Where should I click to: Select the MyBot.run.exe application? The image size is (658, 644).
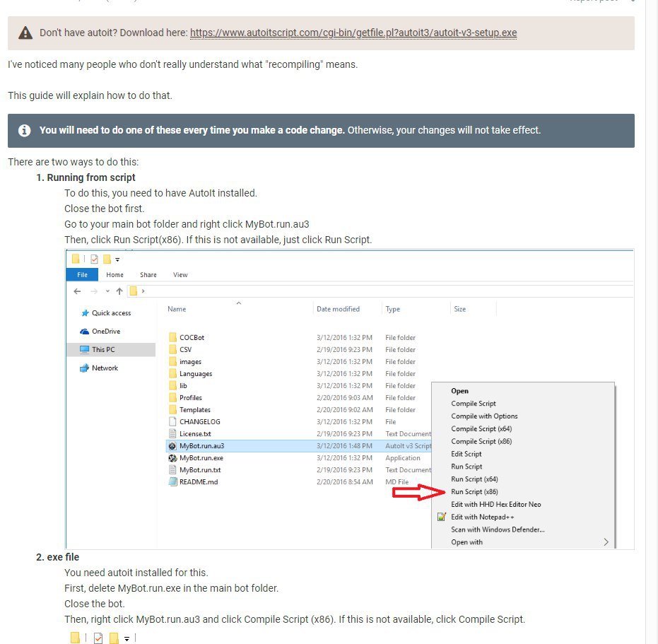201,458
